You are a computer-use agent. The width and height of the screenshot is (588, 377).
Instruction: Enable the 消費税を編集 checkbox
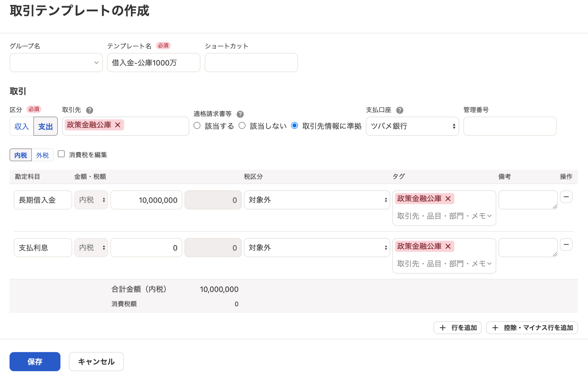(x=61, y=154)
